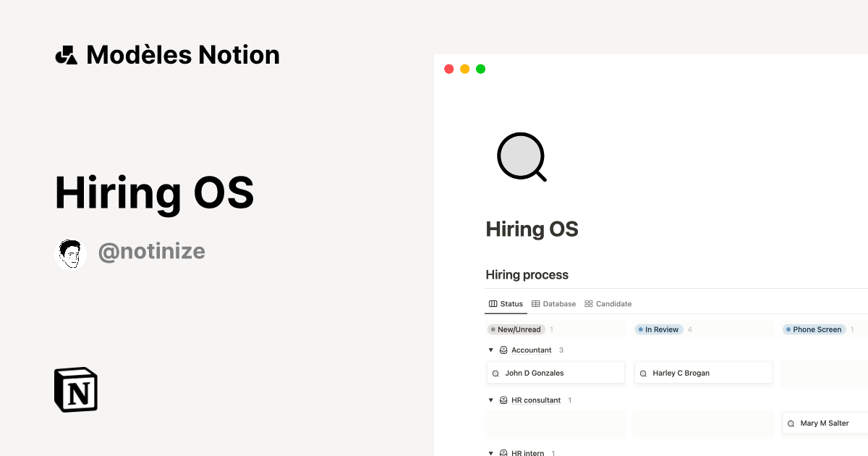Screen dimensions: 868x456
Task: Click the Notion logo in the bottom left
Action: pyautogui.click(x=75, y=389)
